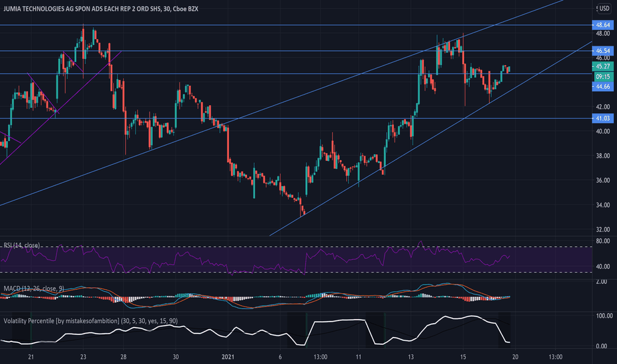Click the JUMIA TECHNOLOGIES chart title text
The image size is (617, 364).
(x=101, y=9)
